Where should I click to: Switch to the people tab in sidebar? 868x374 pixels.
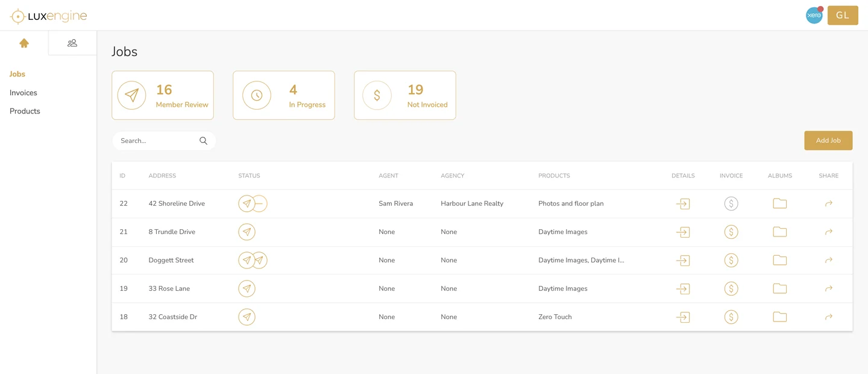click(x=72, y=43)
